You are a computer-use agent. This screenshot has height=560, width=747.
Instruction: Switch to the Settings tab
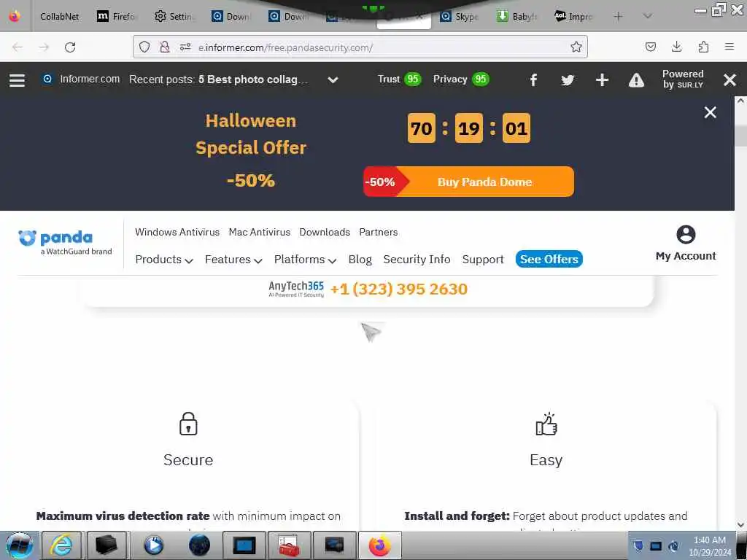click(174, 16)
